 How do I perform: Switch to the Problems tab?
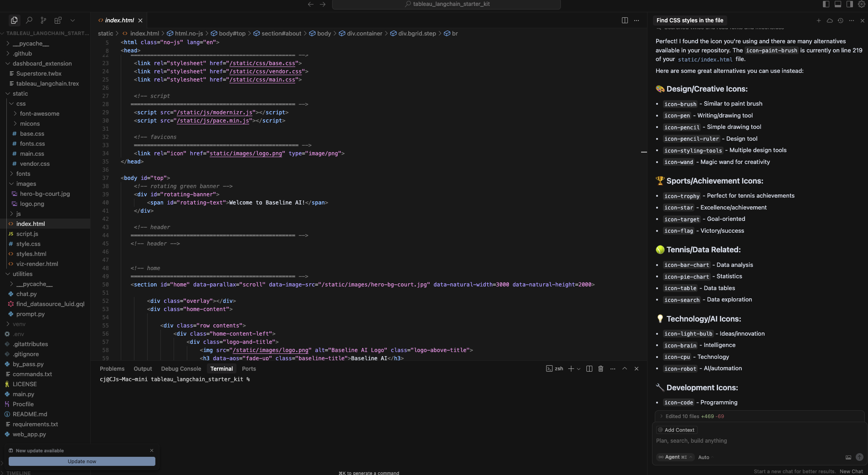[112, 369]
